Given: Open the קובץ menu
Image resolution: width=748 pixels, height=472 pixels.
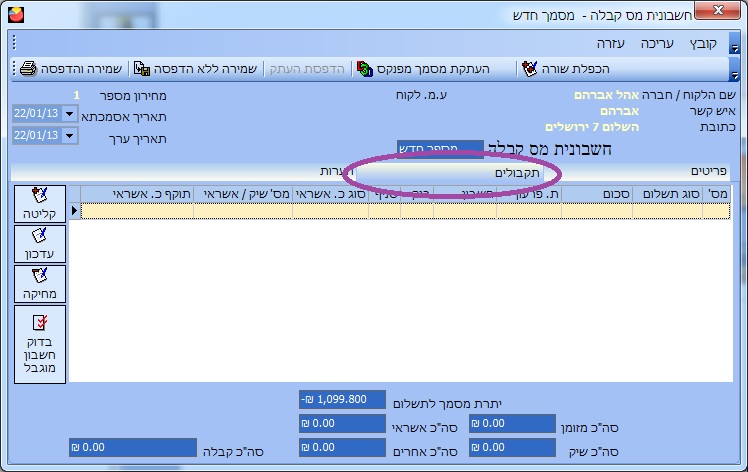Looking at the screenshot, I should coord(703,43).
